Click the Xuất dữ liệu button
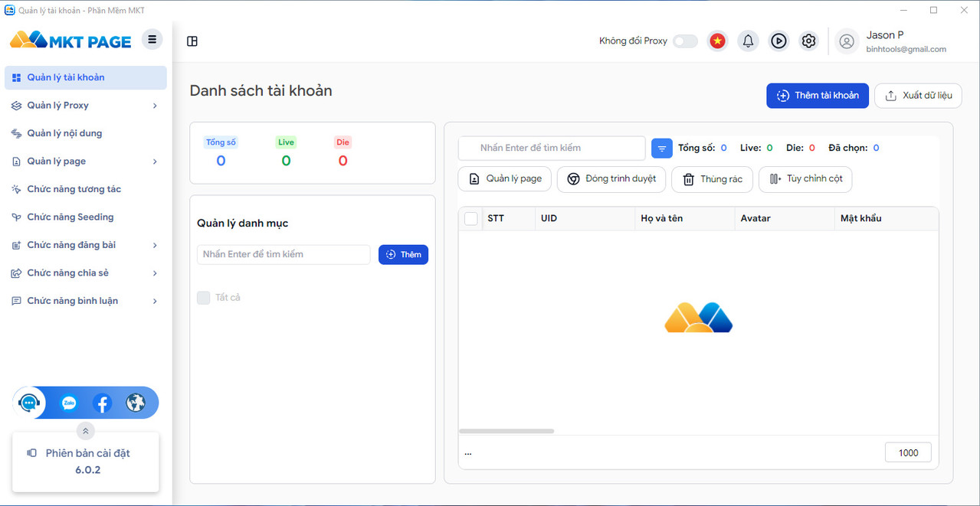Screen dimensions: 980x506 [x=918, y=96]
